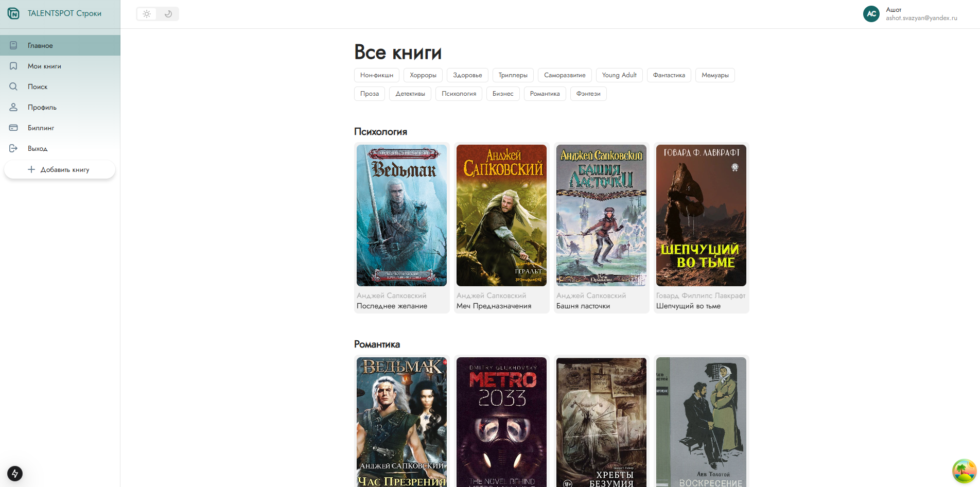Switch to dark theme moon icon
Screen dimensions: 980x487
click(x=168, y=14)
